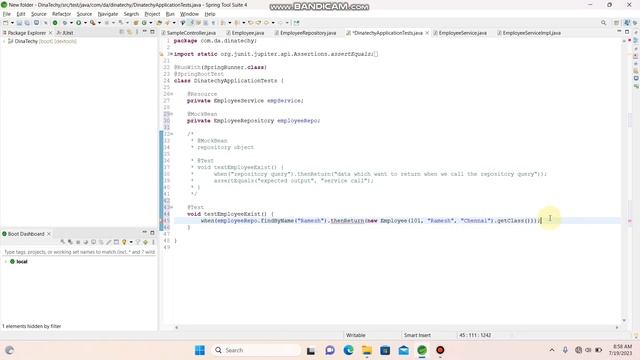Collapse the comment block at line 32
The width and height of the screenshot is (640, 360).
click(x=171, y=134)
